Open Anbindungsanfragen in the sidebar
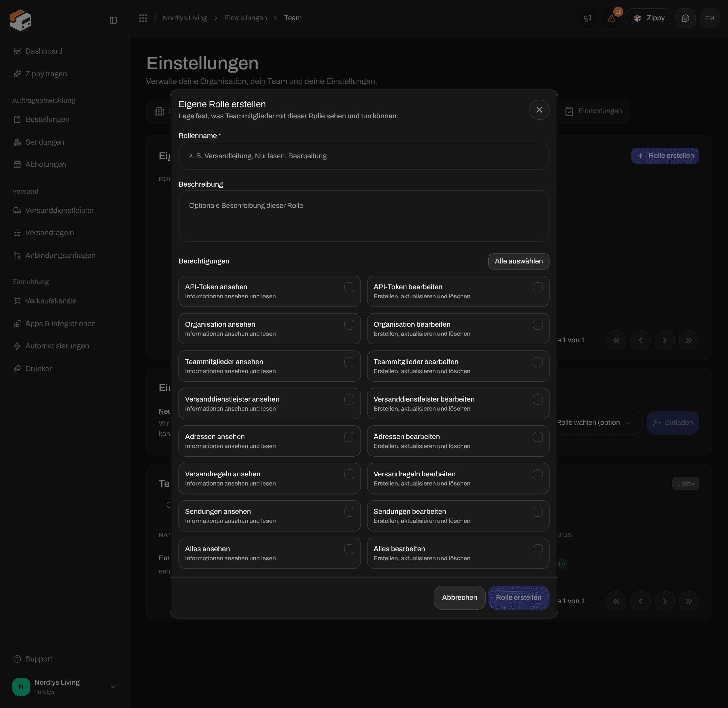Image resolution: width=728 pixels, height=708 pixels. (60, 255)
